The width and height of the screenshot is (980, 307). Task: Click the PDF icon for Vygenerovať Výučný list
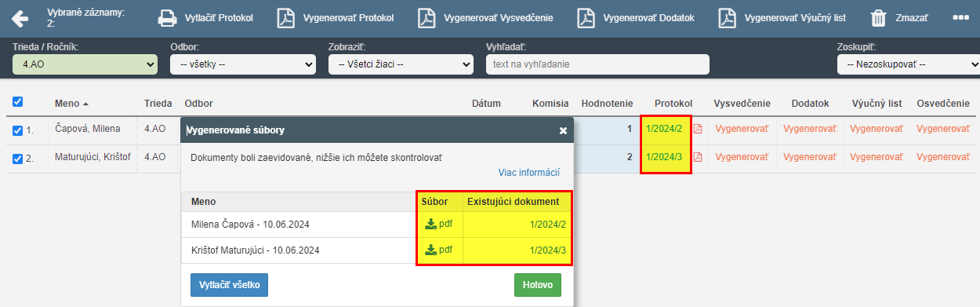(x=728, y=18)
